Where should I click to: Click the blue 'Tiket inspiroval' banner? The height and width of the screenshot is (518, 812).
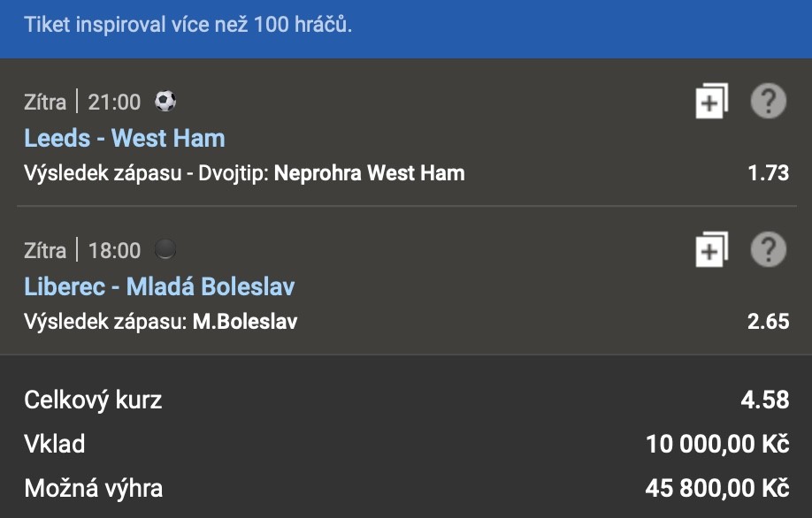(406, 29)
